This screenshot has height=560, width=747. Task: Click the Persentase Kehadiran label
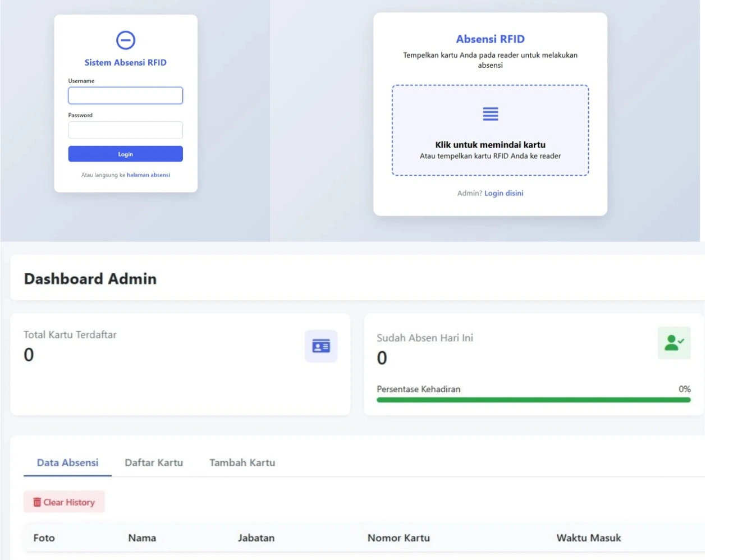419,389
